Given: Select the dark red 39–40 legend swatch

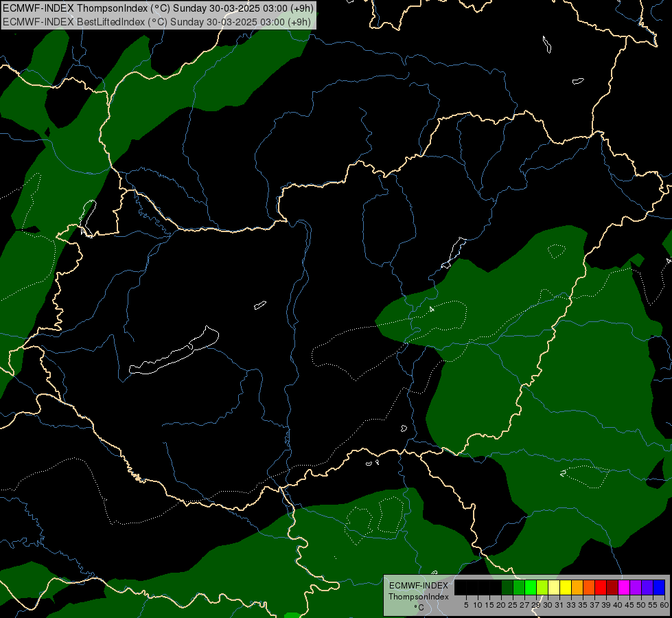Looking at the screenshot, I should (612, 587).
